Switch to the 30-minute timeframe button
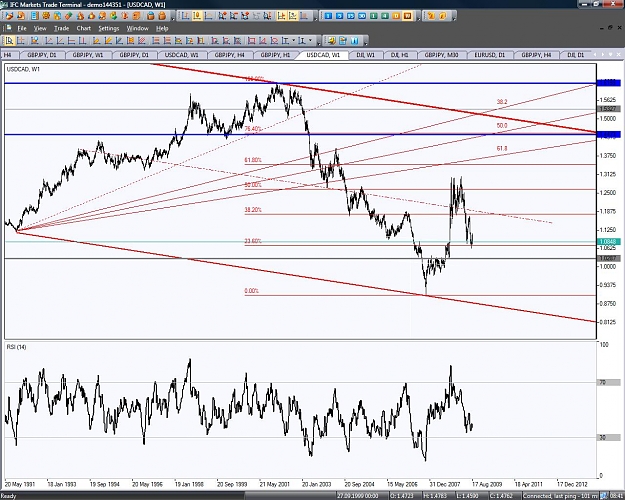This screenshot has height=500, width=625. click(362, 16)
